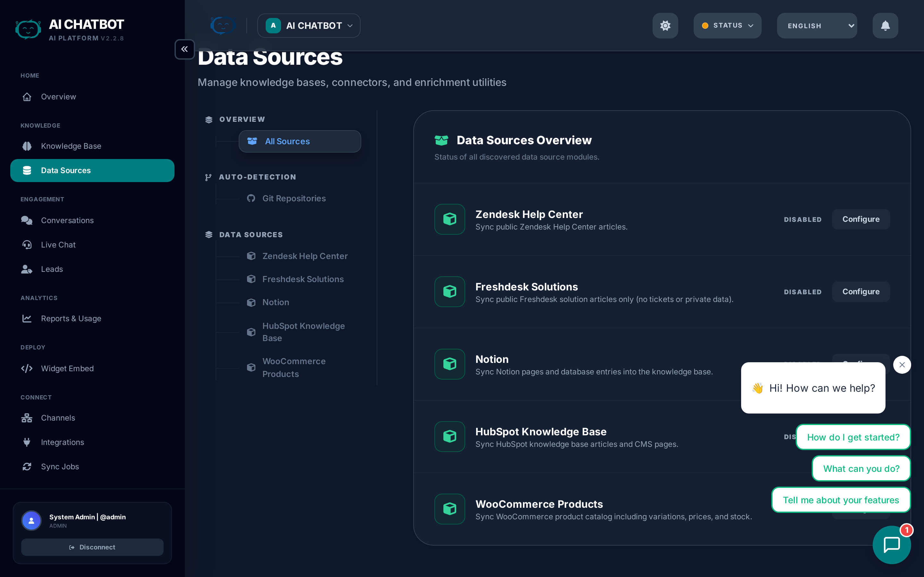Viewport: 924px width, 577px height.
Task: Select the All Sources tab
Action: coord(300,141)
